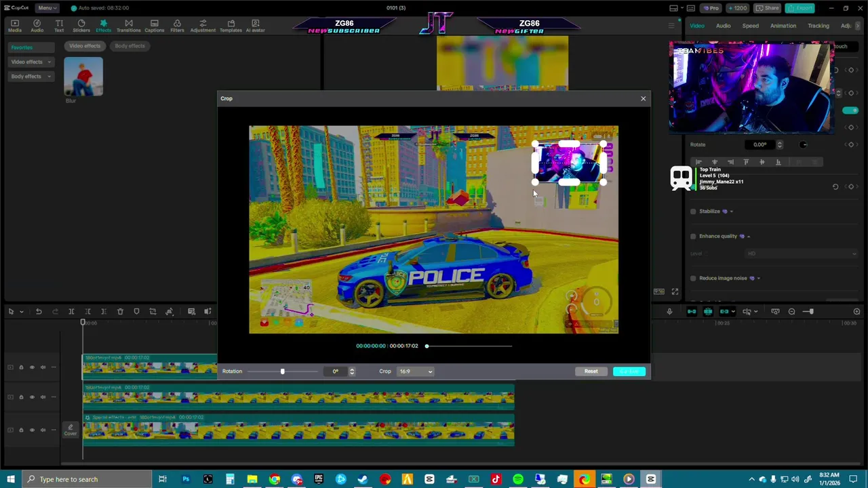
Task: Switch to the Tracking tab in inspector
Action: point(818,26)
